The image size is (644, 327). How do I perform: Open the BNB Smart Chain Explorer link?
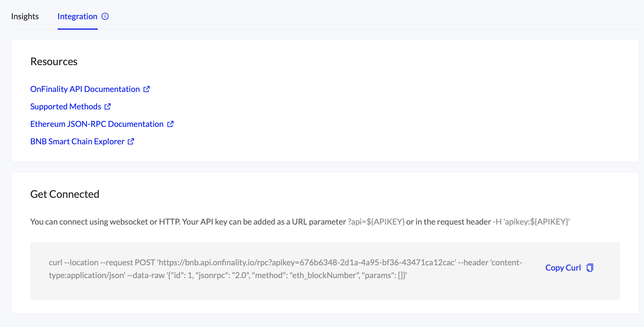77,142
